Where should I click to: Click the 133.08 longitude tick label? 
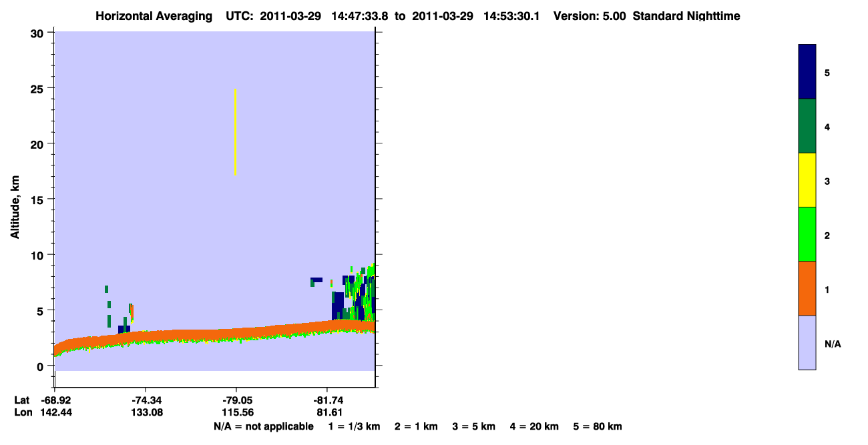click(x=146, y=412)
